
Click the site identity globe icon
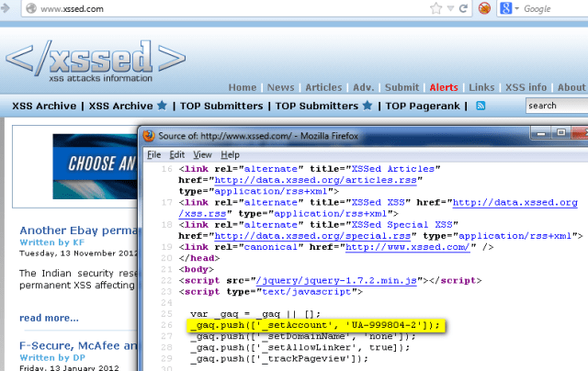pos(31,8)
